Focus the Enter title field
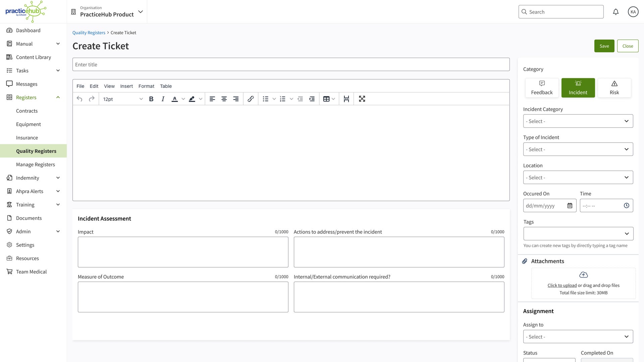This screenshot has height=362, width=644. [291, 64]
